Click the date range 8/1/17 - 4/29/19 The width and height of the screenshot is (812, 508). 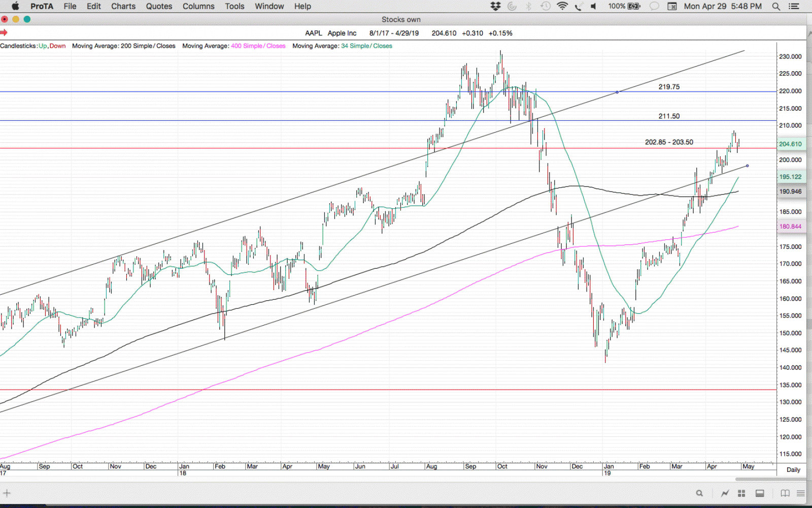394,33
